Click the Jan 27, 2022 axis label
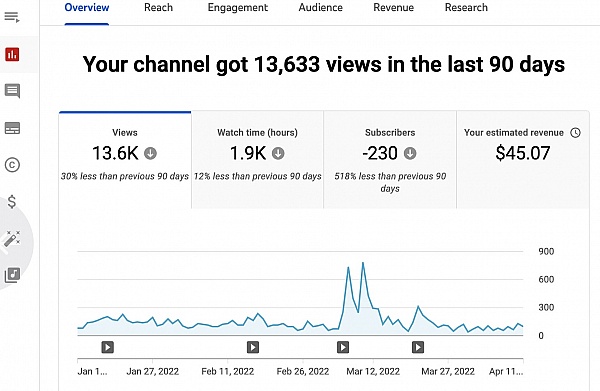The image size is (600, 391). [153, 371]
